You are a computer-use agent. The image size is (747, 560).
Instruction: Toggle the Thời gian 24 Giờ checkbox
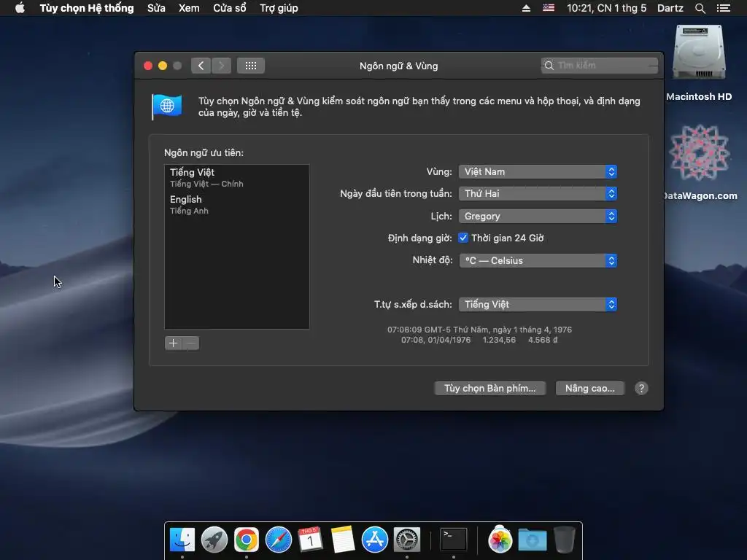[463, 238]
